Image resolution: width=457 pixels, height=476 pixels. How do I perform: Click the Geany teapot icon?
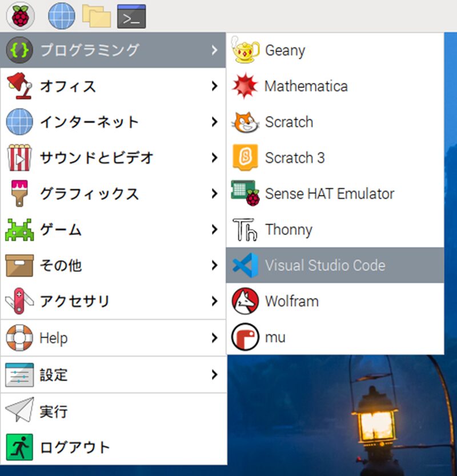tap(245, 50)
